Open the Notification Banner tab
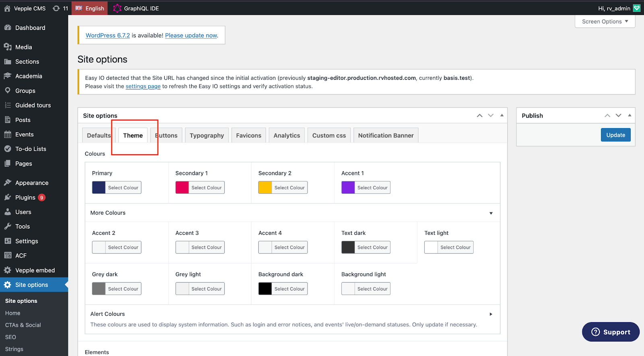 click(386, 135)
